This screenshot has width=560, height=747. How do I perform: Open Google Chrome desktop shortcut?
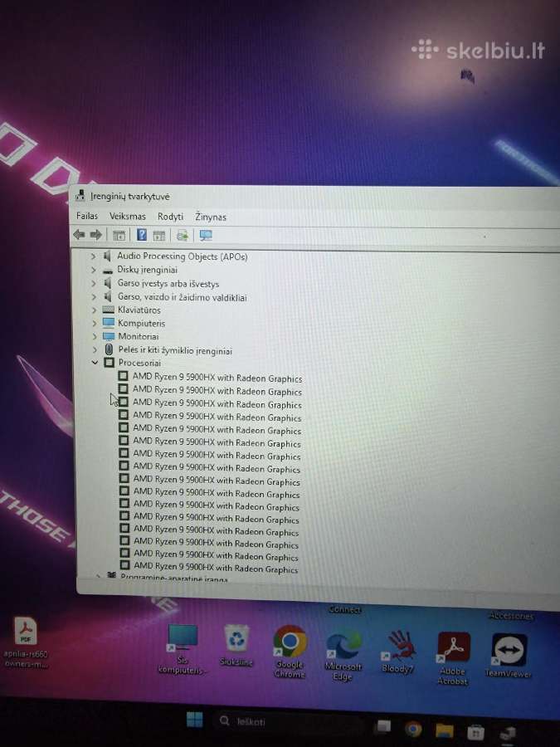290,651
